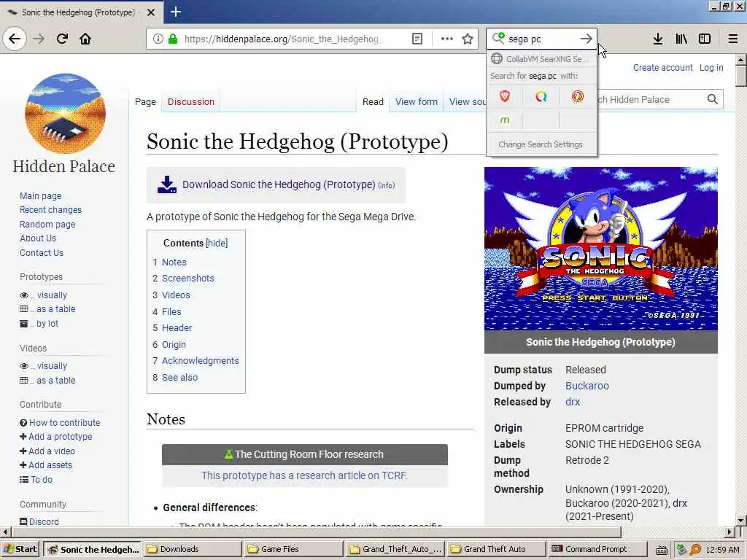Click Add a prototype link
Screen dimensions: 747x560
pyautogui.click(x=56, y=436)
